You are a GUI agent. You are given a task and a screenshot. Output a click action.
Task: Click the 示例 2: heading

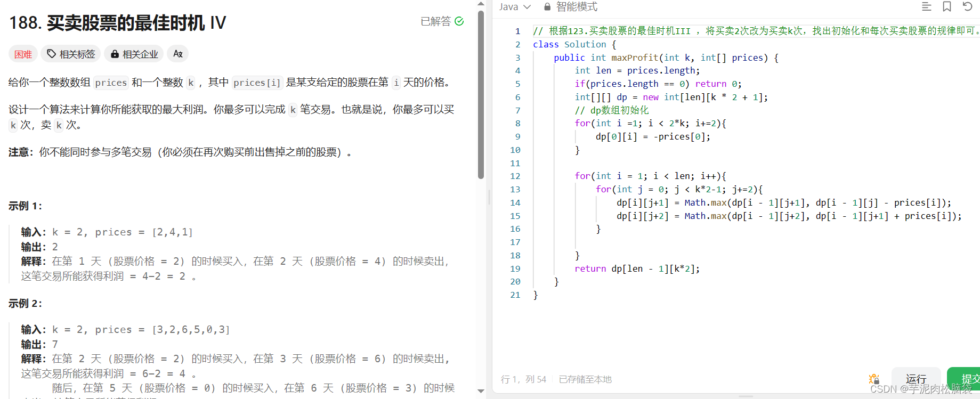[25, 304]
